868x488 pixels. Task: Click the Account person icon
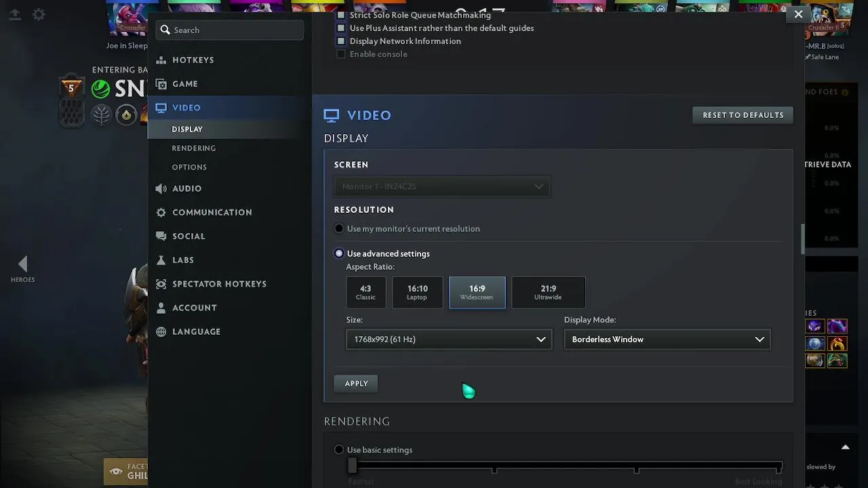tap(161, 308)
